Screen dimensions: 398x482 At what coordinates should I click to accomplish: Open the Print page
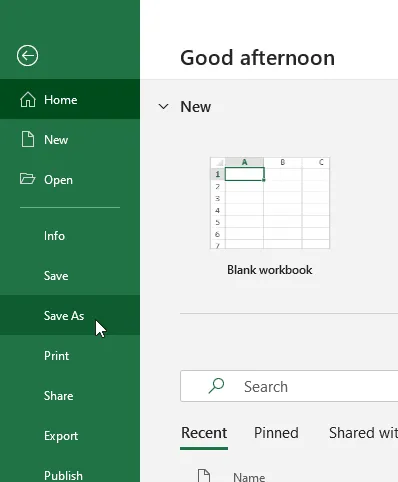(70, 356)
